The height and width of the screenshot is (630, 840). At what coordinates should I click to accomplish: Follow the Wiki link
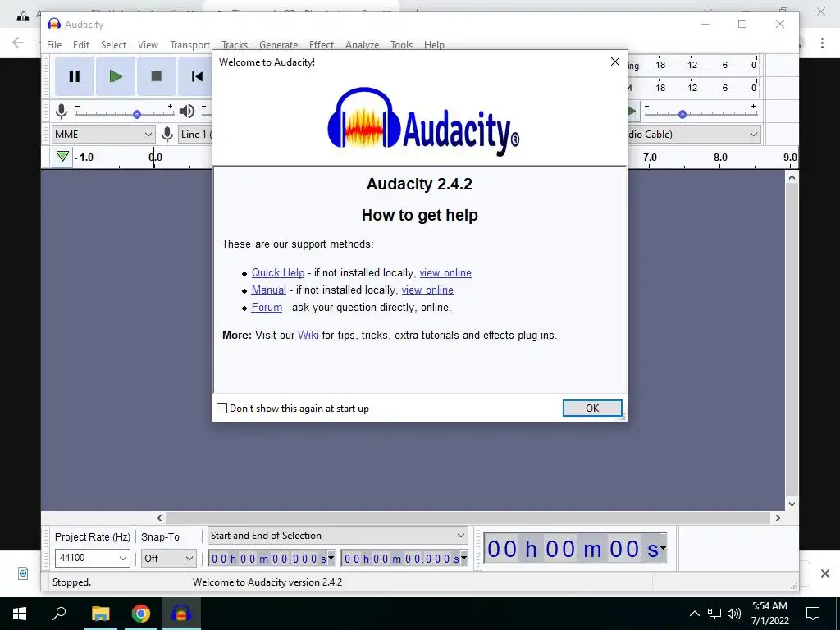308,335
